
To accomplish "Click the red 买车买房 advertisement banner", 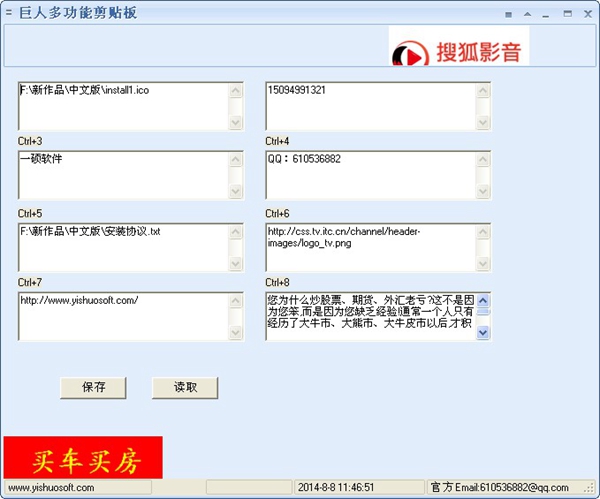I will [82, 458].
